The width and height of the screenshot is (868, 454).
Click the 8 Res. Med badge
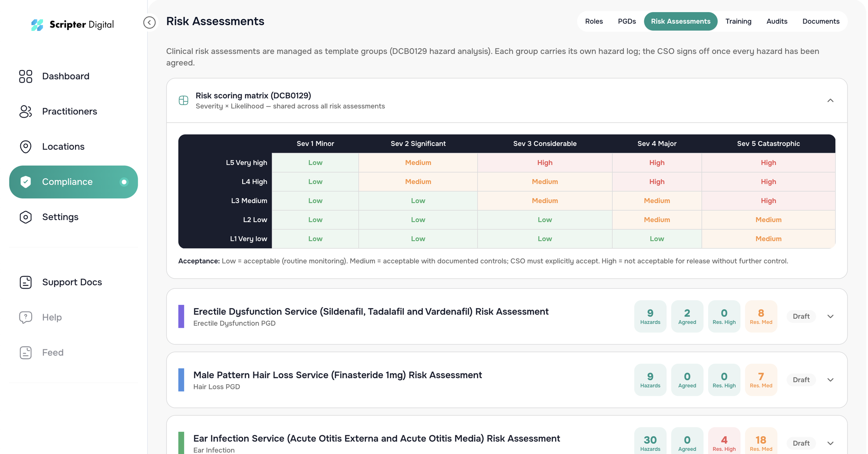[761, 316]
